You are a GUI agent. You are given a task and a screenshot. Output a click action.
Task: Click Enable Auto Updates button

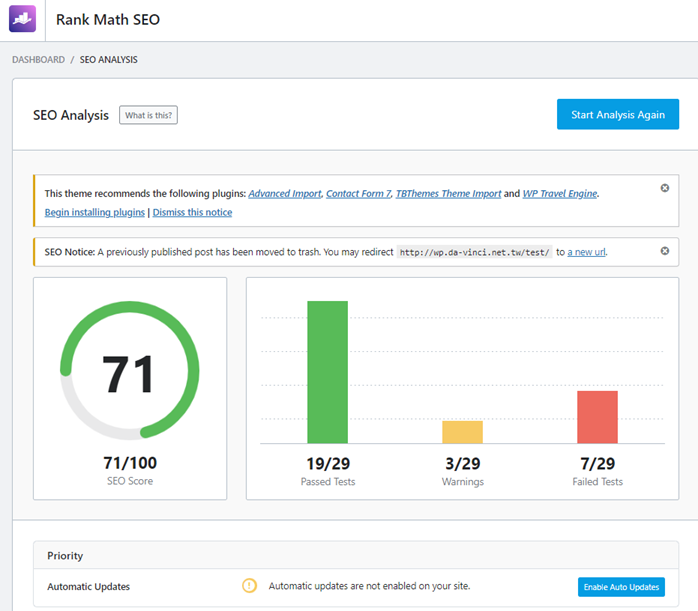click(621, 587)
